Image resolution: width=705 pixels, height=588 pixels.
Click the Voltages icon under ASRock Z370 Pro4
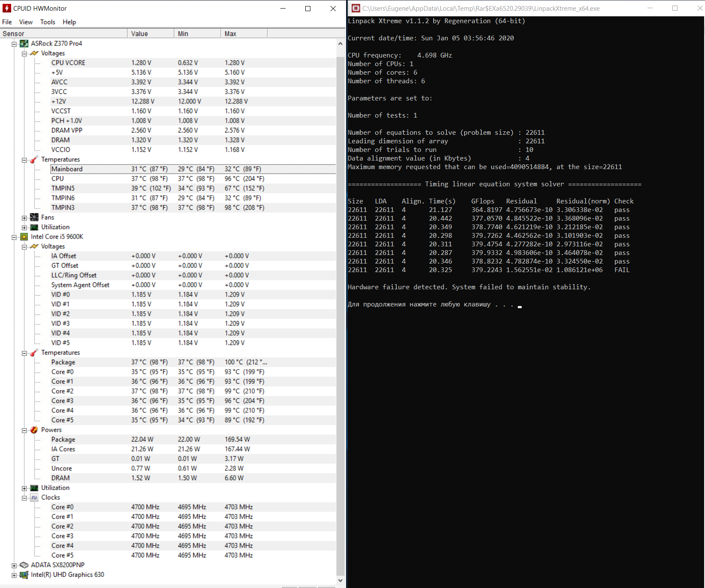(x=34, y=53)
